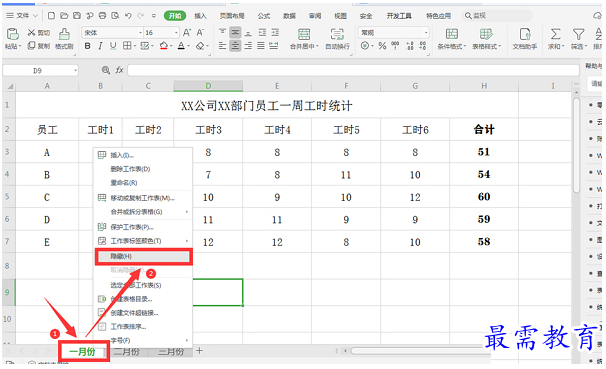Screen dimensions: 606x369
Task: Toggle middle vertical alignment
Action: (x=235, y=32)
